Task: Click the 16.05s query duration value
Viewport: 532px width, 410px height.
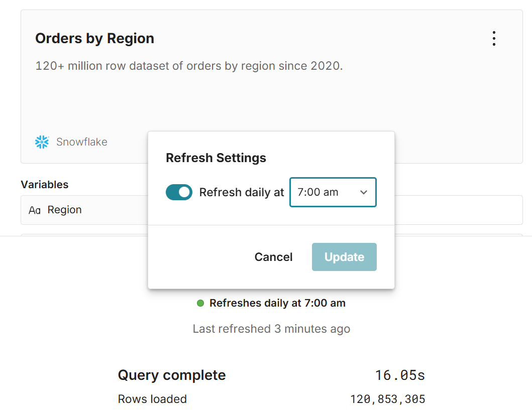Action: tap(400, 375)
